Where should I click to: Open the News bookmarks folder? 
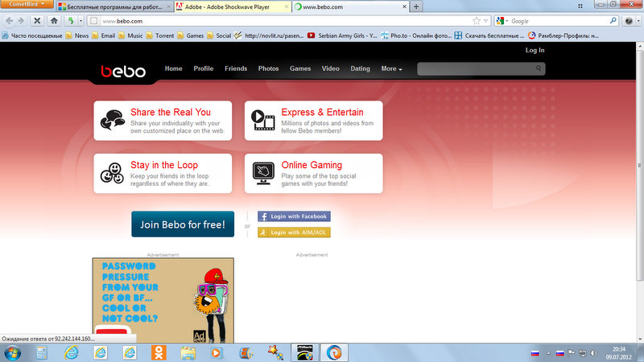pyautogui.click(x=77, y=35)
